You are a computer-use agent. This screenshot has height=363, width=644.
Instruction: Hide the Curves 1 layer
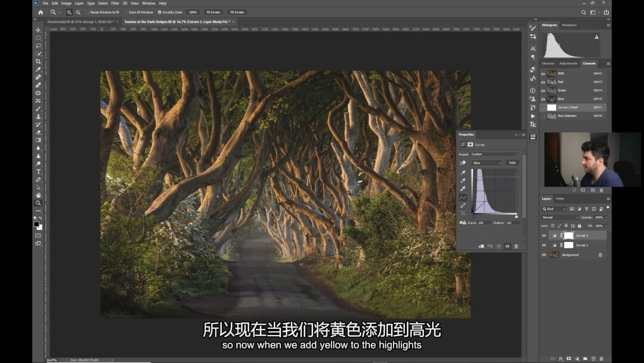click(544, 245)
